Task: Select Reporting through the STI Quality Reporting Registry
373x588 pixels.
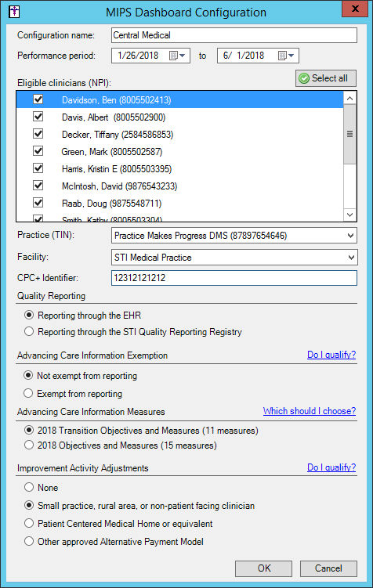Action: point(29,331)
